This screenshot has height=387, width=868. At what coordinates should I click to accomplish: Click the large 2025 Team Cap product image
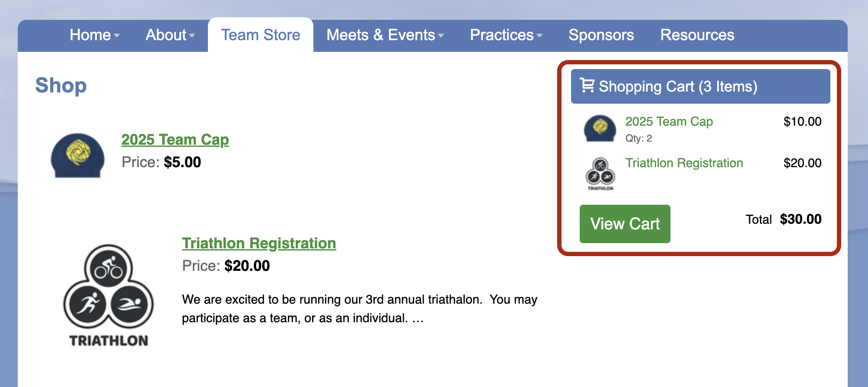click(x=78, y=155)
